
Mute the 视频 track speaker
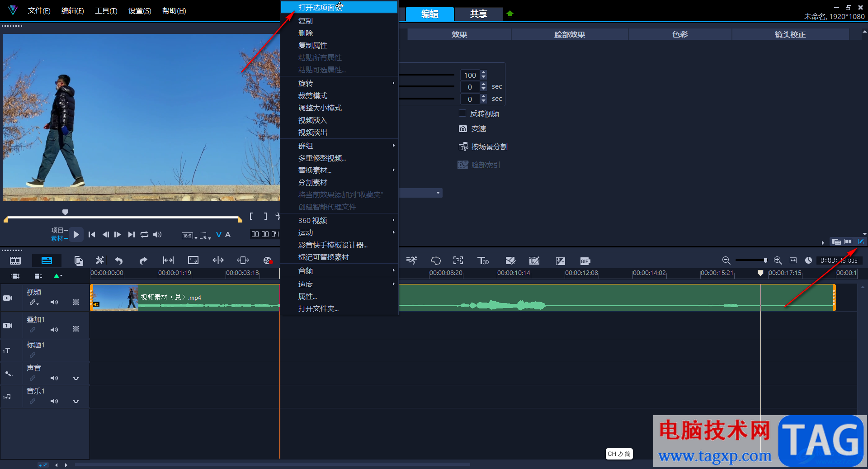tap(54, 302)
